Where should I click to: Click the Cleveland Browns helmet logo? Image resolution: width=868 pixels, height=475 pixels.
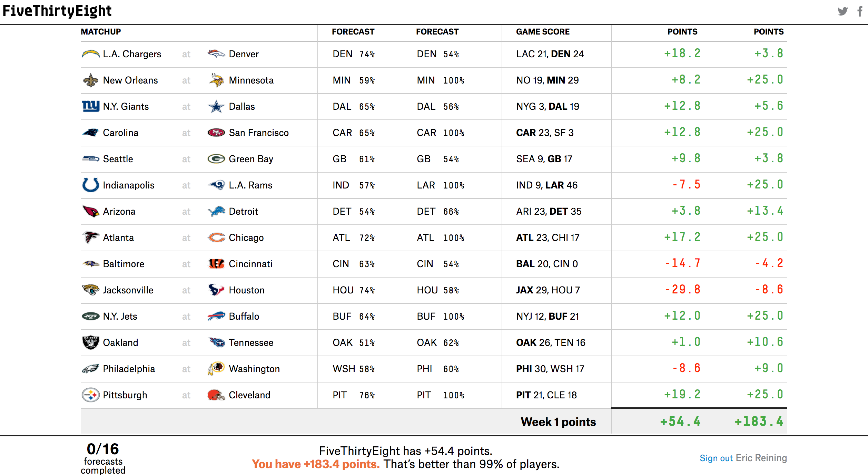click(216, 395)
